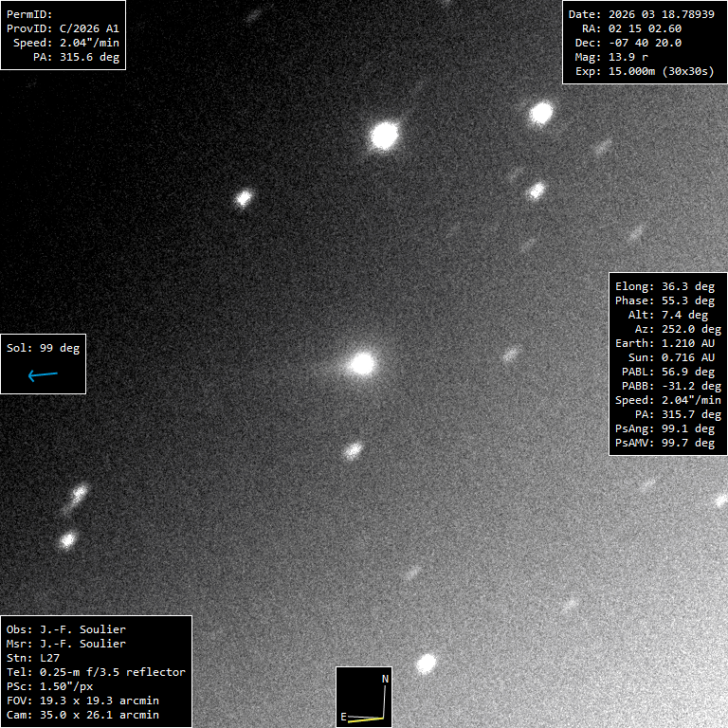This screenshot has width=728, height=728.
Task: Click the N/E compass orientation indicator
Action: pyautogui.click(x=364, y=697)
